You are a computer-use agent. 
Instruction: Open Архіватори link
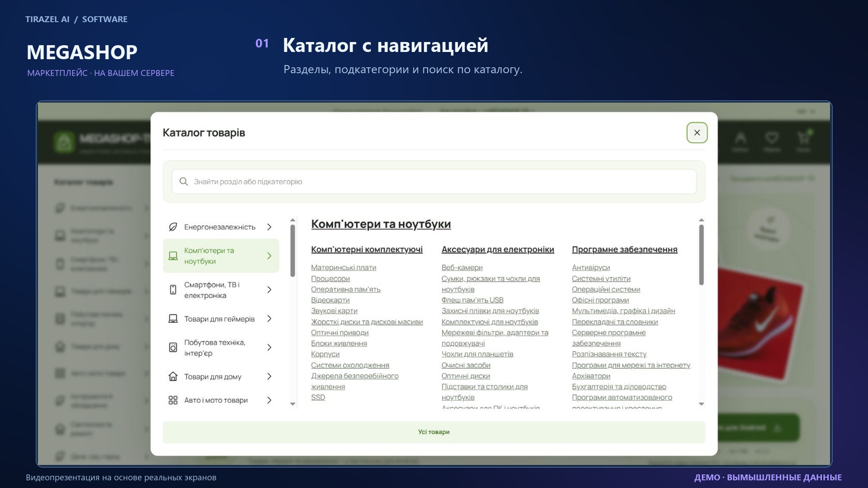coord(591,376)
